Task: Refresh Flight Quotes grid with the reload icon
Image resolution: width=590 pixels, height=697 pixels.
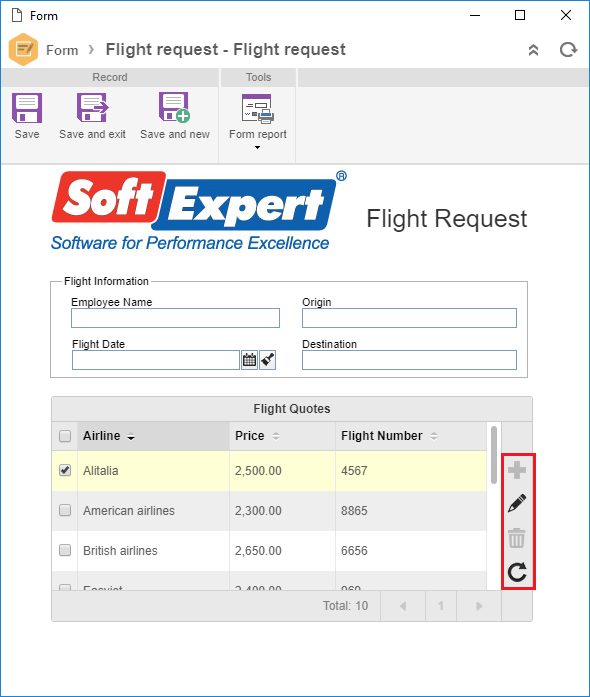Action: 517,572
